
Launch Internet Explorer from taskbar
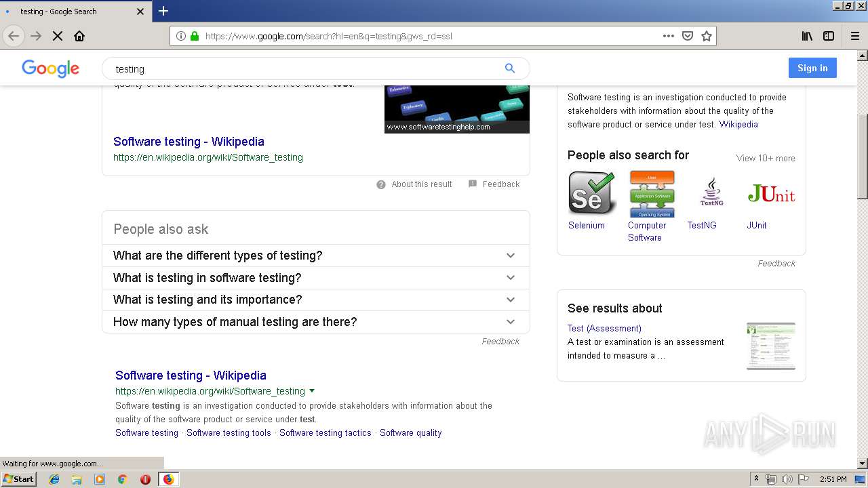pyautogui.click(x=54, y=479)
